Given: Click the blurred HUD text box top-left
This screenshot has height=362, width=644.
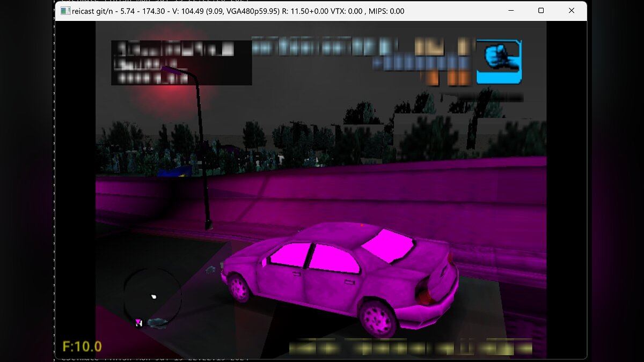Looking at the screenshot, I should [x=181, y=63].
